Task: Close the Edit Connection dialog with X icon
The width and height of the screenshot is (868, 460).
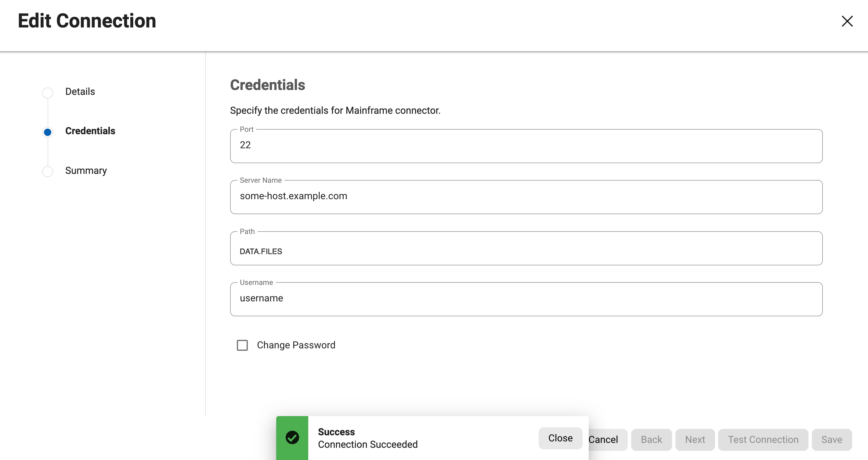Action: [847, 21]
